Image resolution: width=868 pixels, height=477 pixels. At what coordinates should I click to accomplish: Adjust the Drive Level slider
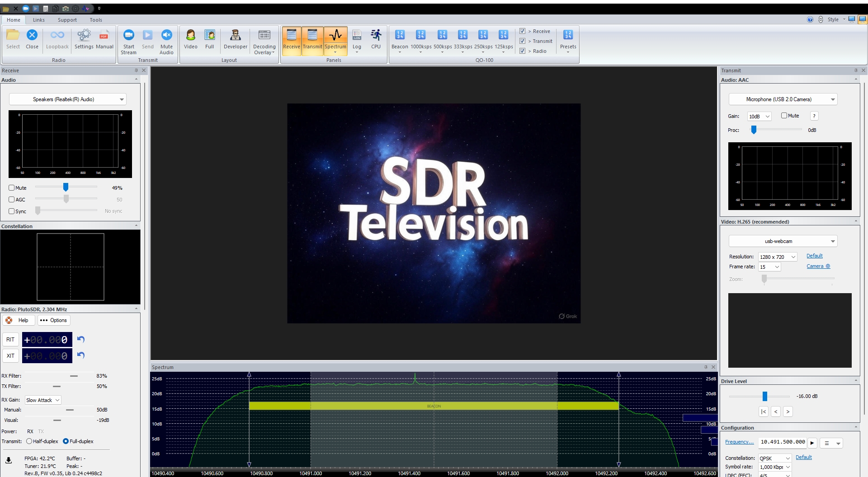[764, 396]
